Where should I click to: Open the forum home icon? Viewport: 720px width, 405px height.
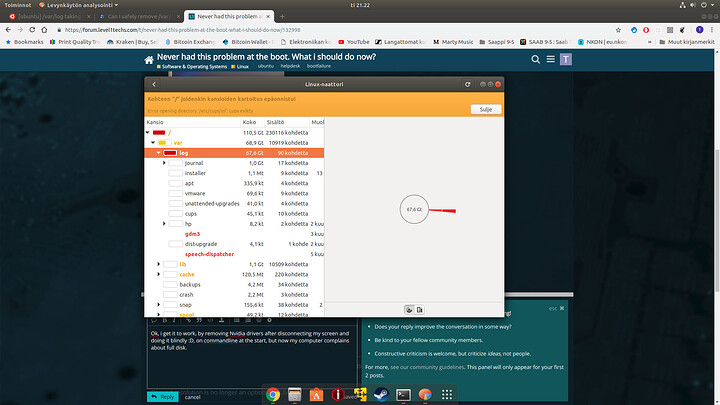pos(149,60)
